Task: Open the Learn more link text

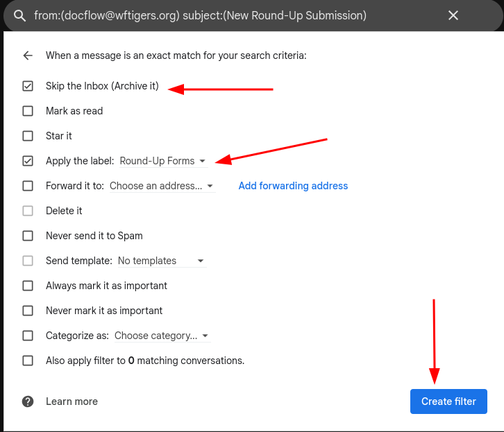Action: tap(72, 401)
